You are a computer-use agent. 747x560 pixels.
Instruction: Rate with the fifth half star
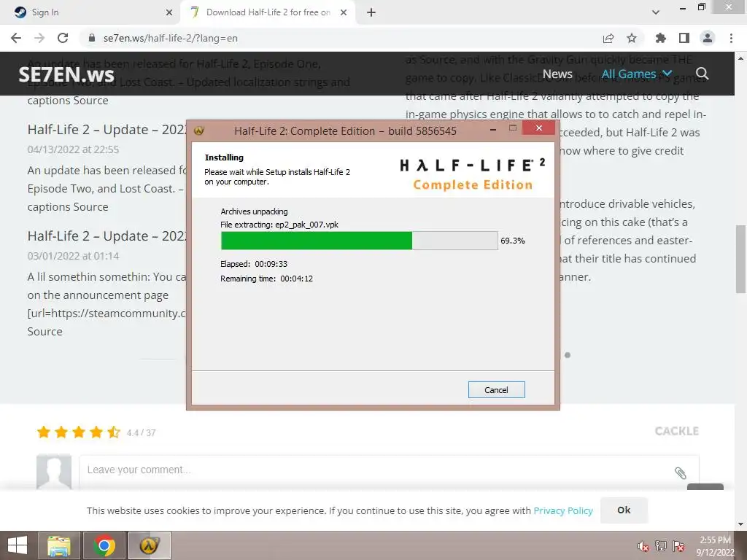pos(113,432)
